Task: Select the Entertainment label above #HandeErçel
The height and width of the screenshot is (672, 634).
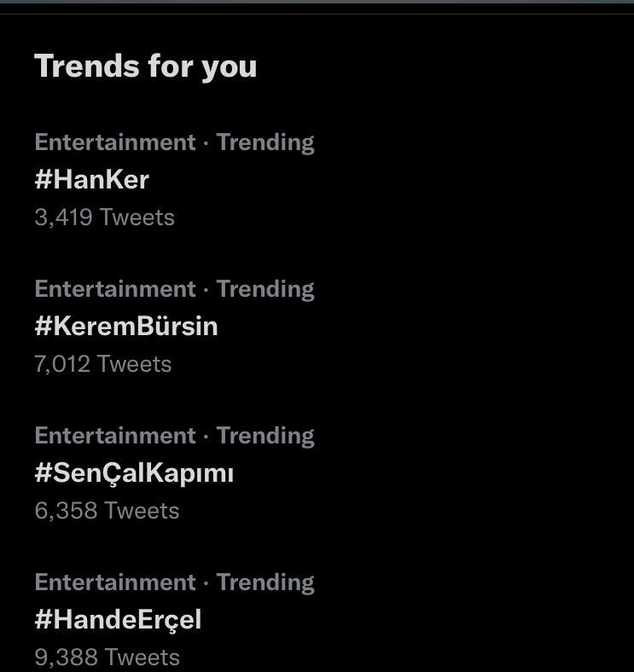Action: [x=115, y=582]
